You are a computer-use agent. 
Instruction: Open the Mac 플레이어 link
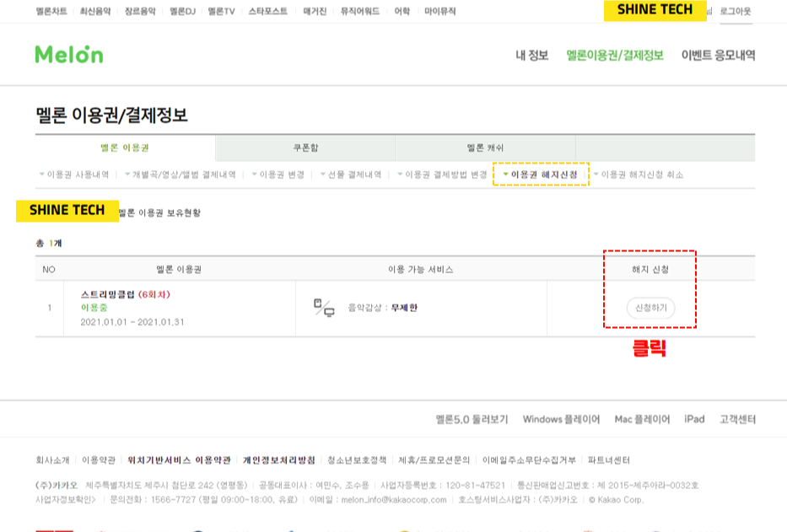coord(643,420)
